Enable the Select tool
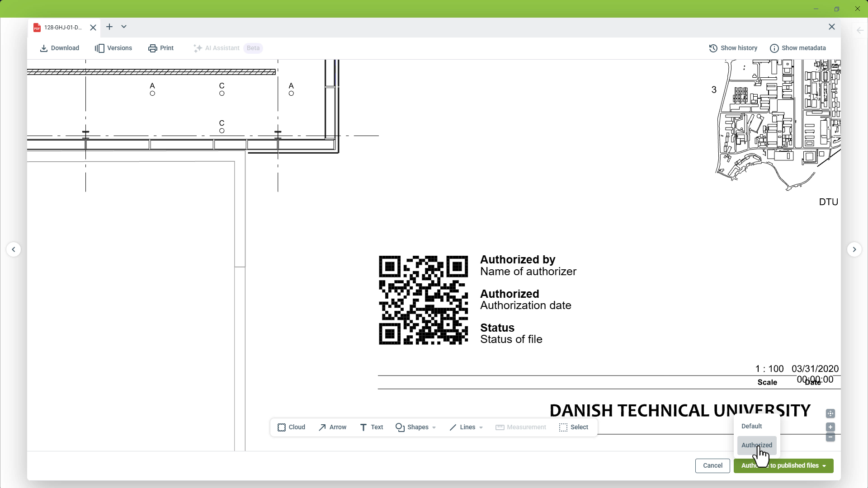 574,427
